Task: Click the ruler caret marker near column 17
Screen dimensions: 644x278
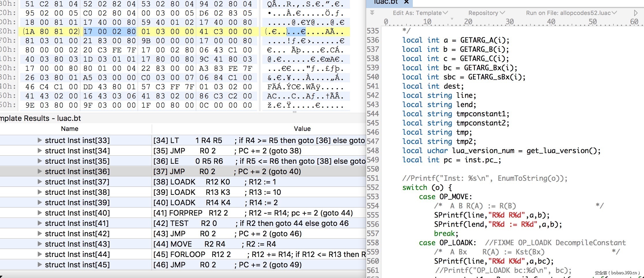Action: pos(452,19)
